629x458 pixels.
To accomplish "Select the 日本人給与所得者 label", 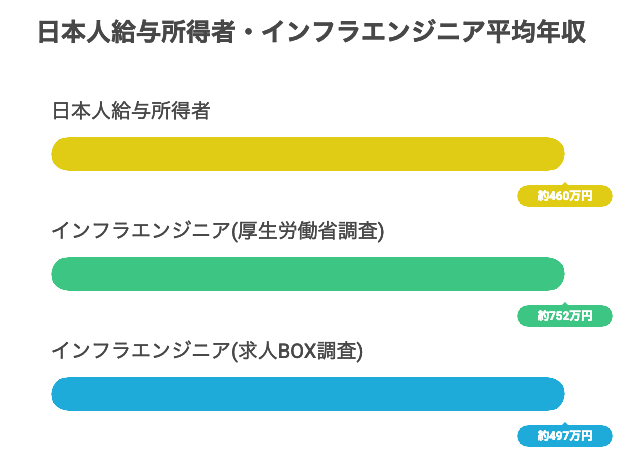I will 131,111.
